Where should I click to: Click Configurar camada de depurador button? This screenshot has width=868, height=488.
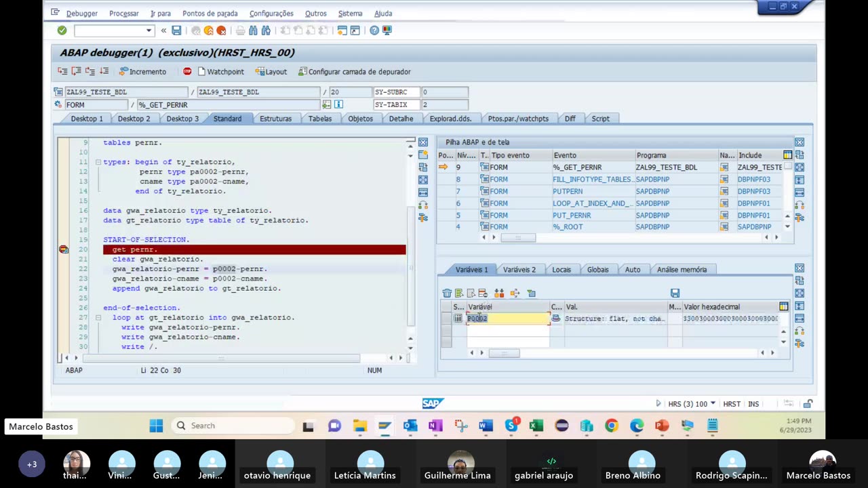(x=354, y=71)
